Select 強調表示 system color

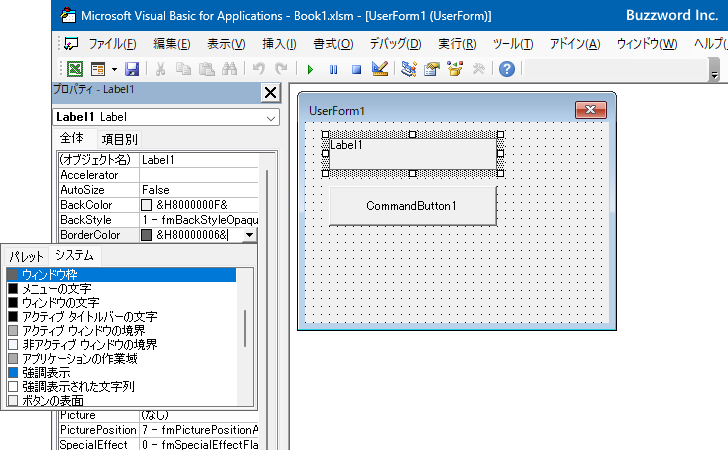(x=122, y=372)
